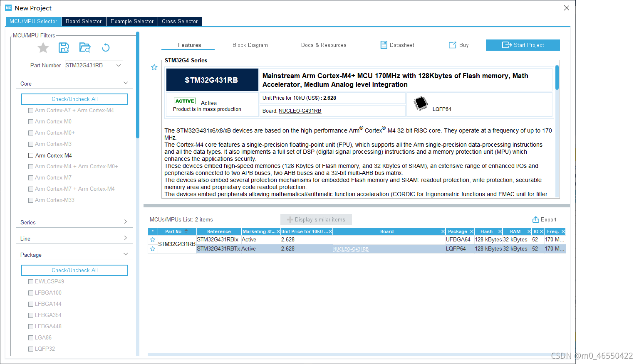The image size is (639, 364).
Task: Open NUCLEO-G431RB board link in details
Action: pyautogui.click(x=300, y=111)
